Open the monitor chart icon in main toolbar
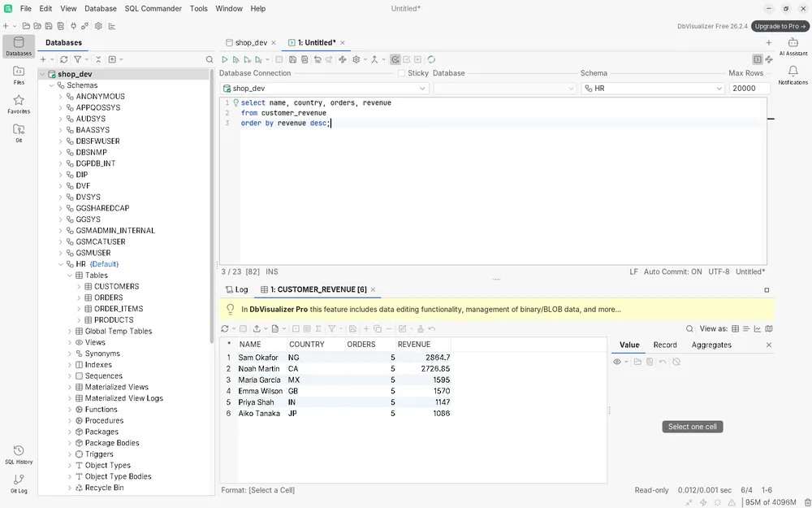 coord(112,26)
